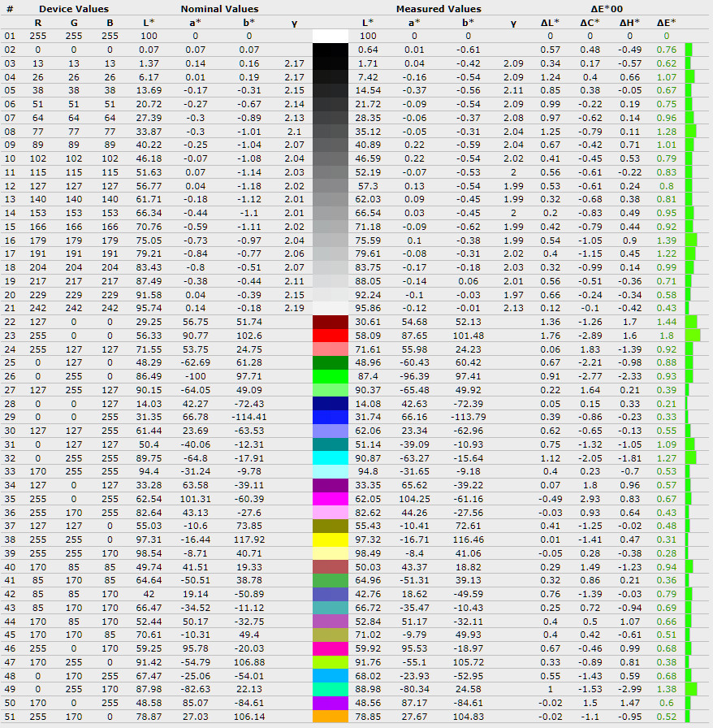Select the white swatch in row 01
This screenshot has width=713, height=728.
[x=331, y=36]
